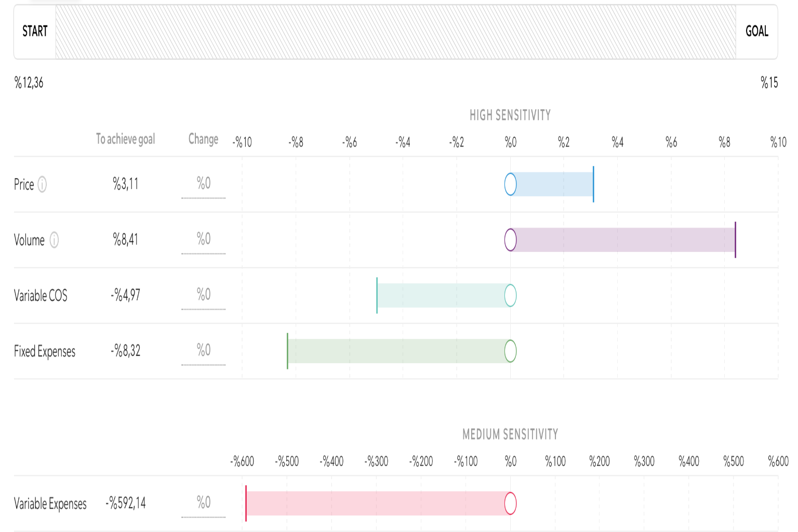Click the green Fixed Expenses goal marker
The width and height of the screenshot is (798, 532).
(x=287, y=351)
